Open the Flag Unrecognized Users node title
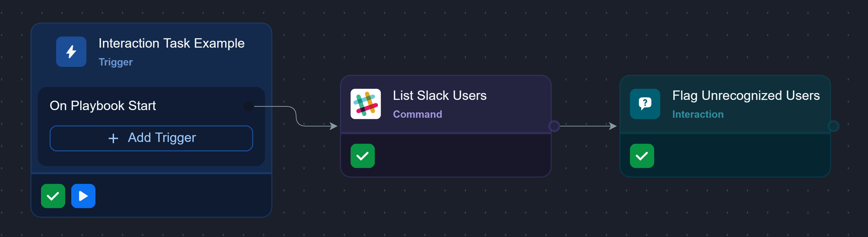868x237 pixels. coord(746,96)
